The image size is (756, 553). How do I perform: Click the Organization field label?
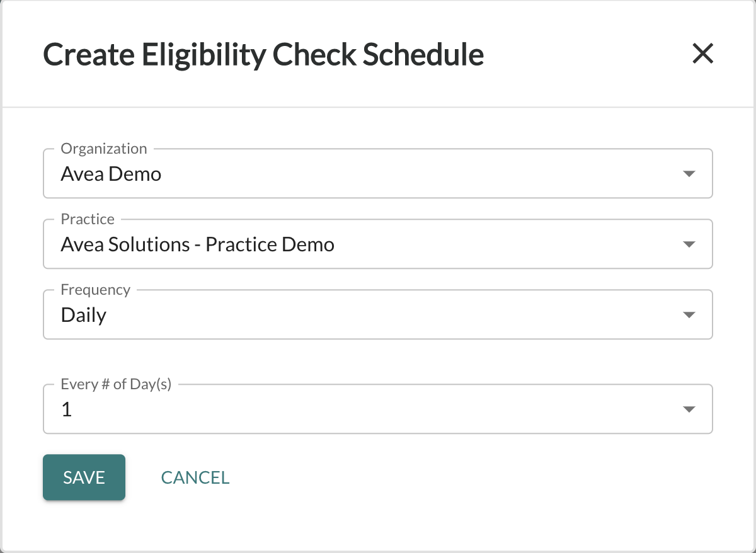103,149
